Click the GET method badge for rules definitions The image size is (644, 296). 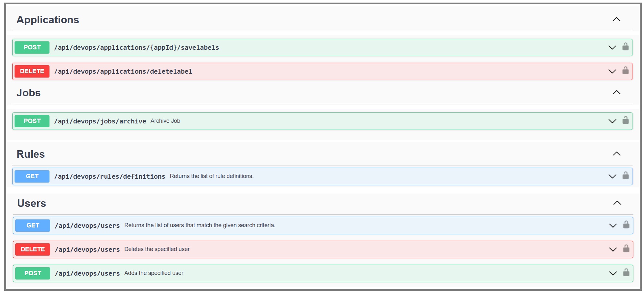[32, 176]
